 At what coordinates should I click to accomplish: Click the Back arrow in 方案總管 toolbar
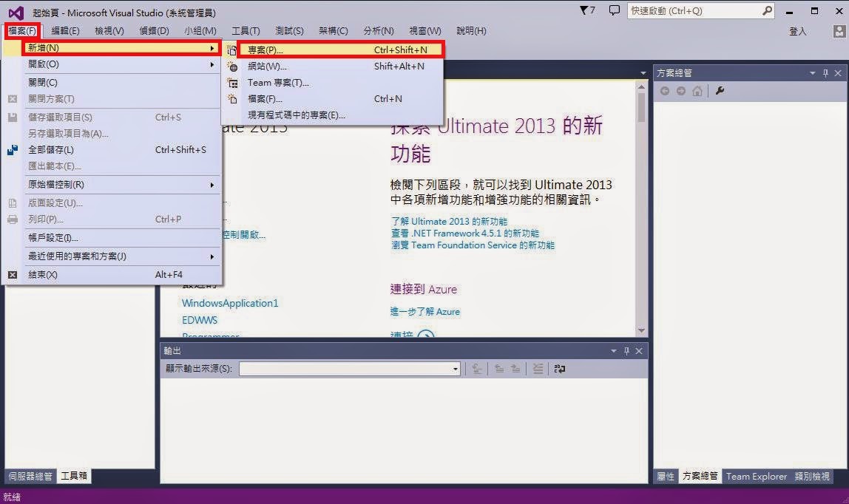(664, 91)
